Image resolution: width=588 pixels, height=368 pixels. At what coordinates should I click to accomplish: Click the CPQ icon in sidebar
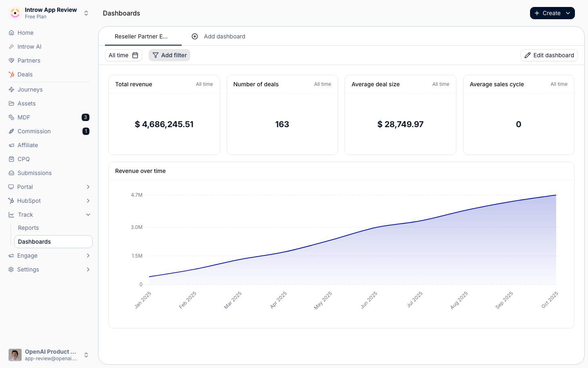(11, 159)
